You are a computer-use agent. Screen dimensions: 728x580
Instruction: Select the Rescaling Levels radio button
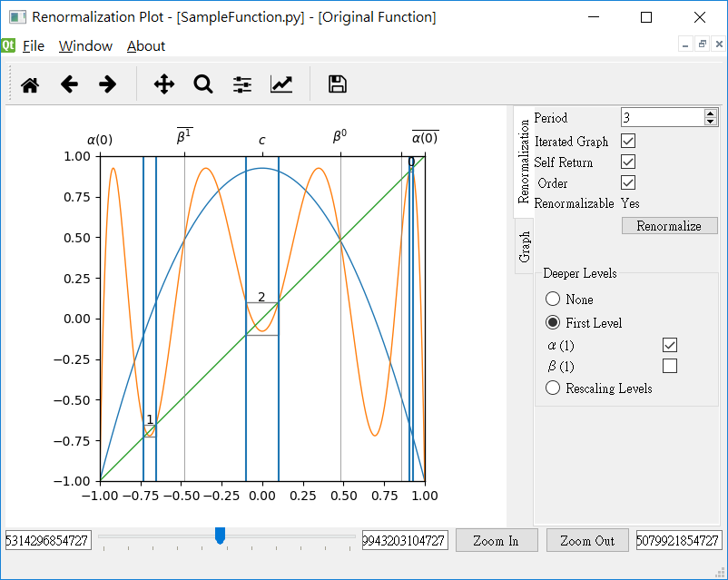click(x=553, y=388)
